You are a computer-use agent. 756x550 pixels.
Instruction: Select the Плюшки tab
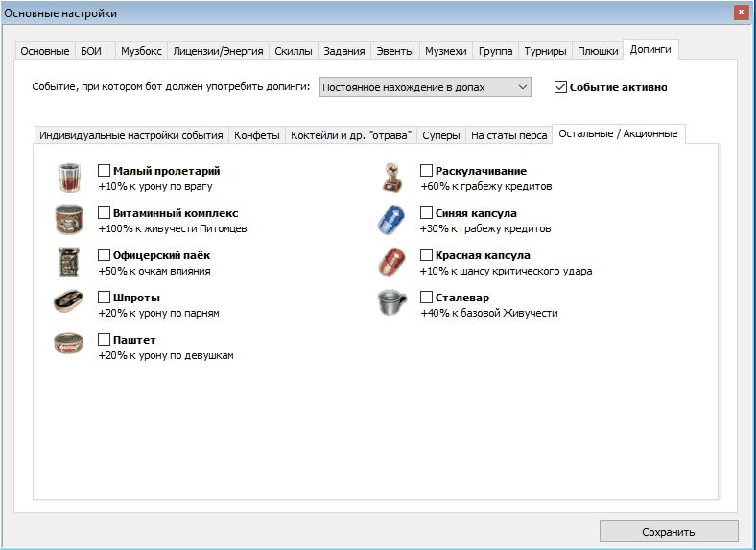598,51
